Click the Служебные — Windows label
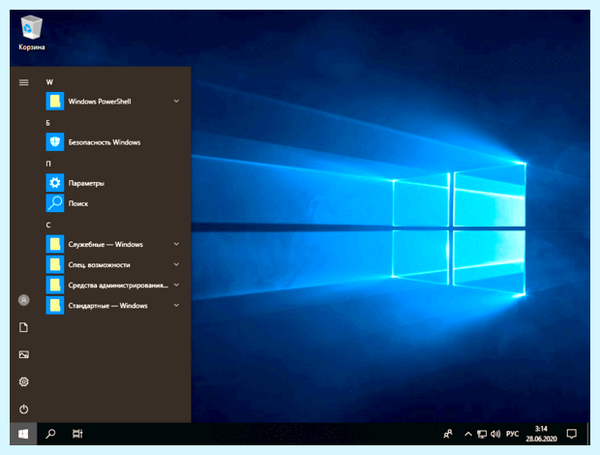600x455 pixels. pyautogui.click(x=106, y=245)
